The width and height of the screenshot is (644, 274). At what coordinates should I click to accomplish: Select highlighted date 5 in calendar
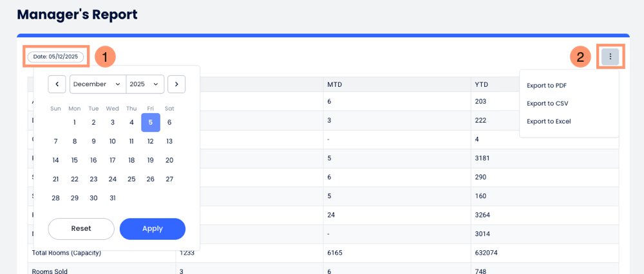tap(151, 122)
